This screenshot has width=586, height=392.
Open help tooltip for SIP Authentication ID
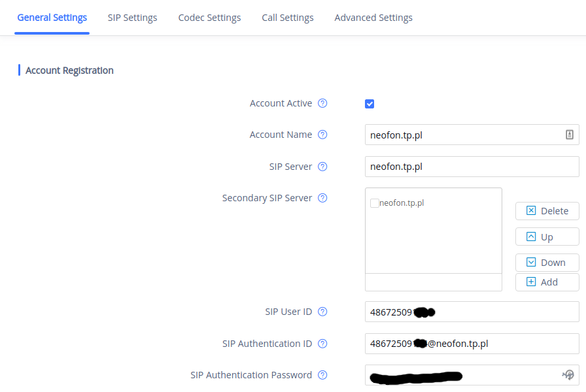(322, 343)
